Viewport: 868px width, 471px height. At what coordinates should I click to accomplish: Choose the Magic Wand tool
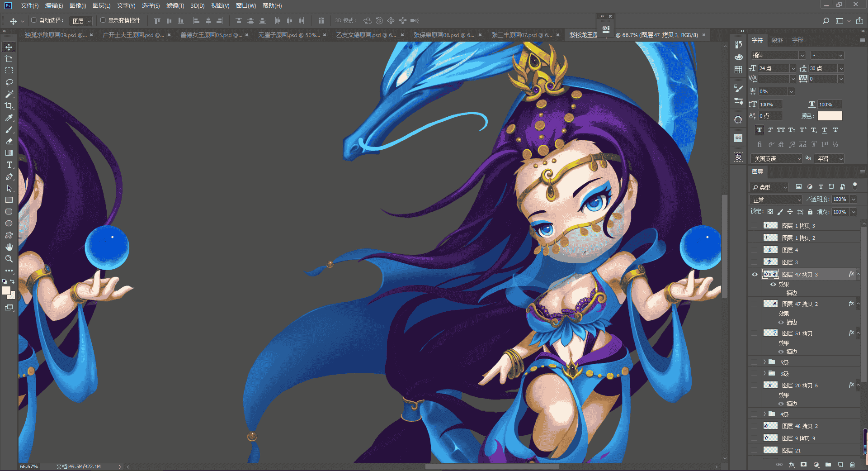(9, 94)
